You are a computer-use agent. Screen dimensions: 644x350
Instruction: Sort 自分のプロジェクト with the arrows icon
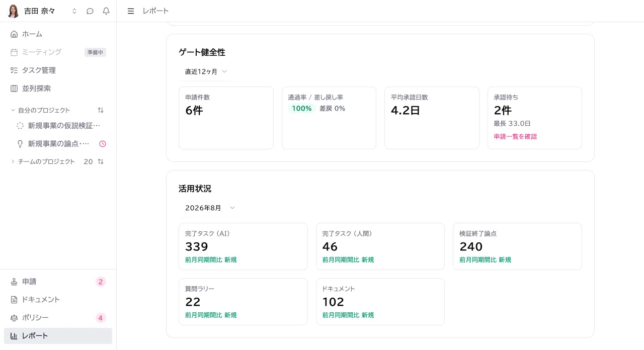[x=101, y=110]
